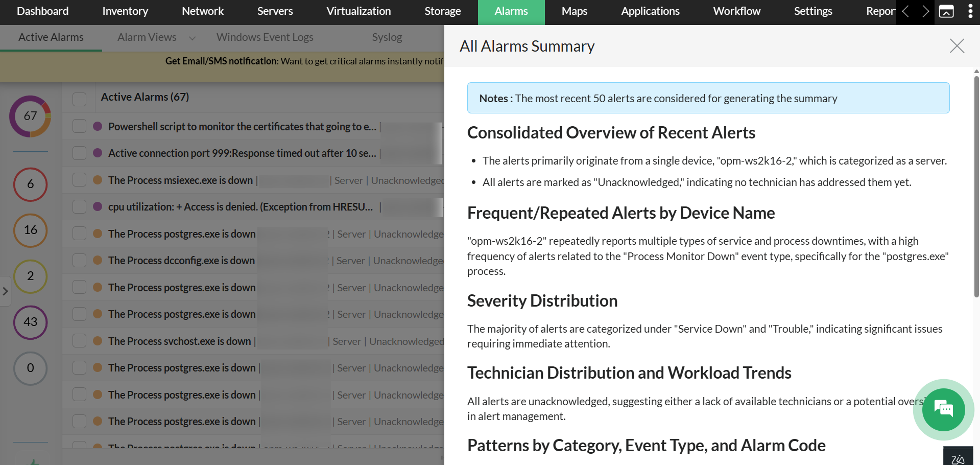Go to the Virtualization tab
This screenshot has height=465, width=980.
click(358, 11)
